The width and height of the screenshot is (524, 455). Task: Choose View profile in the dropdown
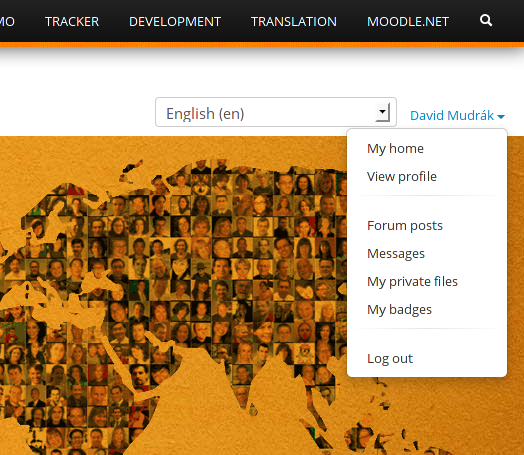(402, 177)
